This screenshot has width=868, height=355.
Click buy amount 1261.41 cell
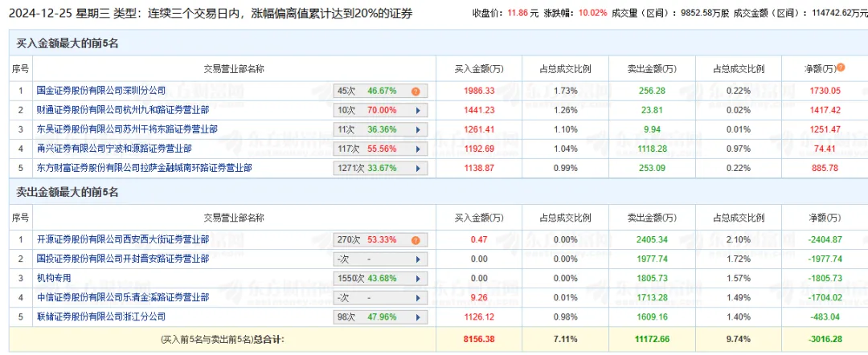pos(479,129)
